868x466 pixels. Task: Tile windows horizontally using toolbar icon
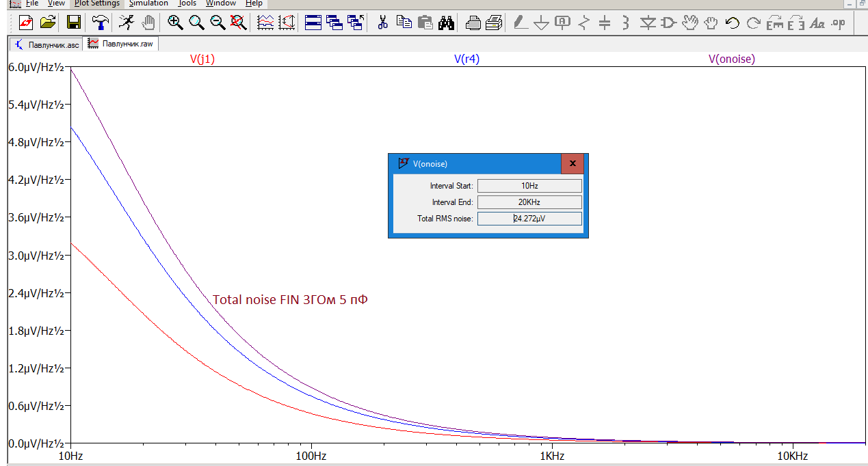[x=313, y=23]
